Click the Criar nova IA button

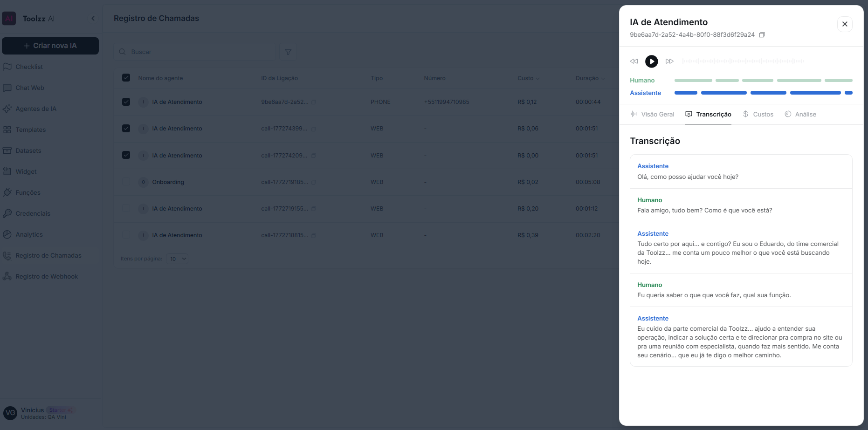tap(50, 46)
